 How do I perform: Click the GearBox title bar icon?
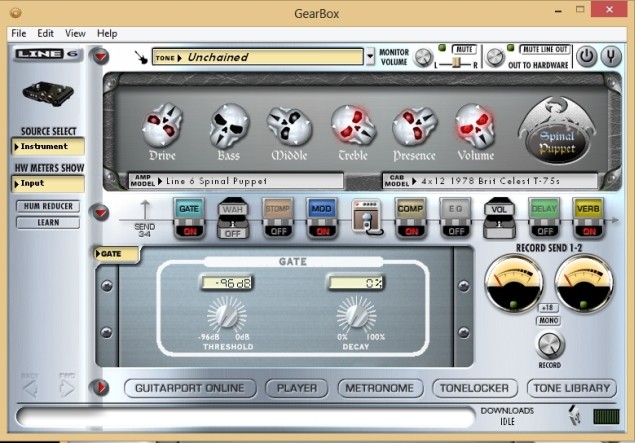pos(16,13)
